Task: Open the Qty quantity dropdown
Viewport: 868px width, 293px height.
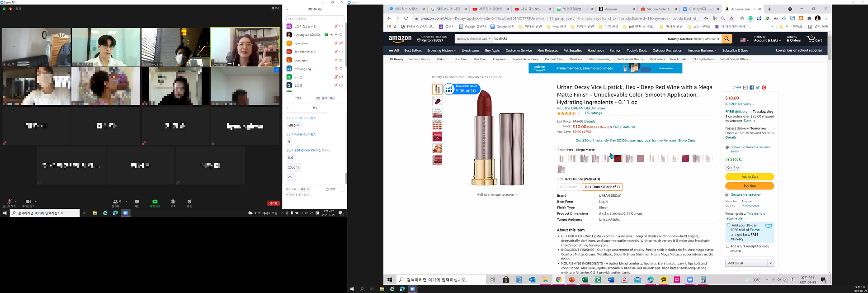Action: [x=733, y=168]
